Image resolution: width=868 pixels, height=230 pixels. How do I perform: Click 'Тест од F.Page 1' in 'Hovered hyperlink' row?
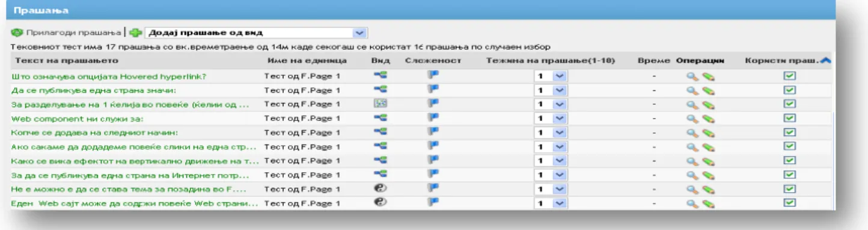click(303, 76)
